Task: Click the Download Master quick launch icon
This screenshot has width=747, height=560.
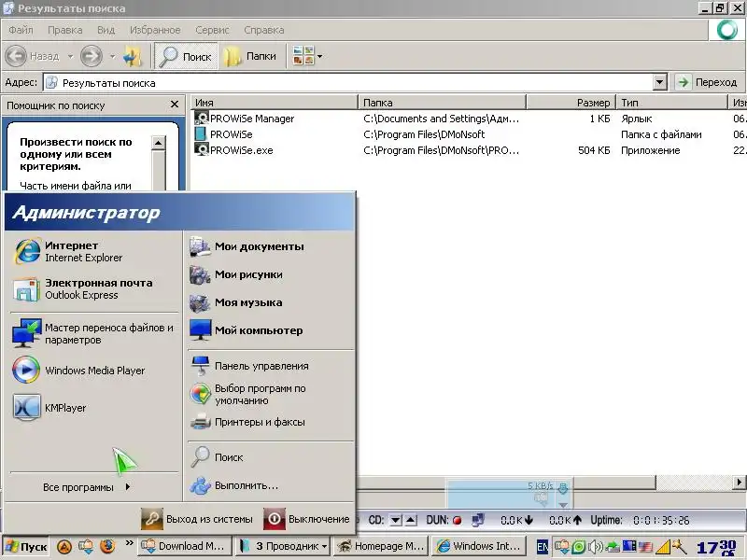Action: pos(86,546)
